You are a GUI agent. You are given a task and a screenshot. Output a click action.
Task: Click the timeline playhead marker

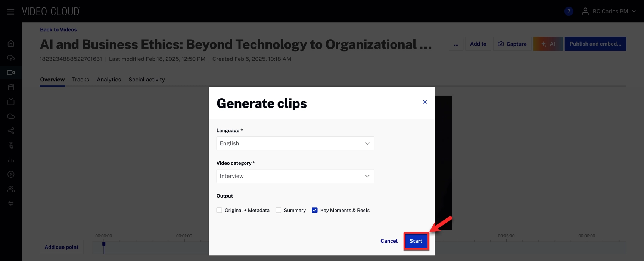104,244
